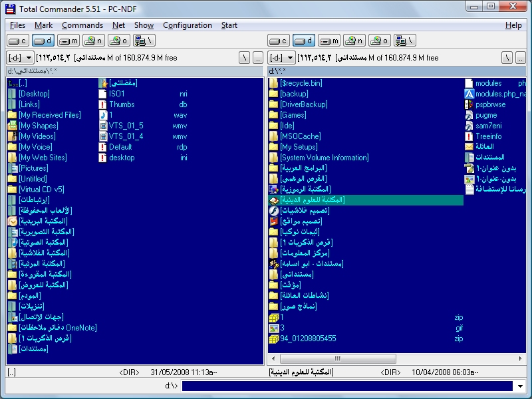Image resolution: width=532 pixels, height=399 pixels.
Task: Click the command line input field
Action: [347, 386]
